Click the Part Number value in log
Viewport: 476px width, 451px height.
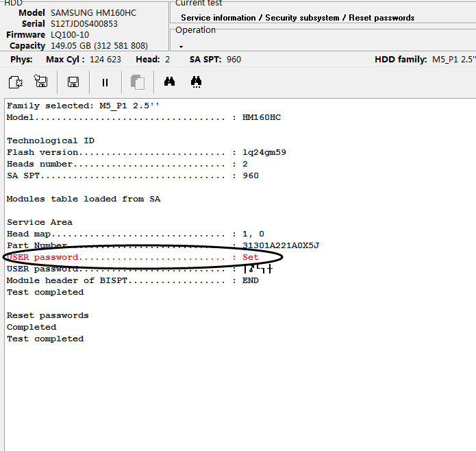click(281, 245)
